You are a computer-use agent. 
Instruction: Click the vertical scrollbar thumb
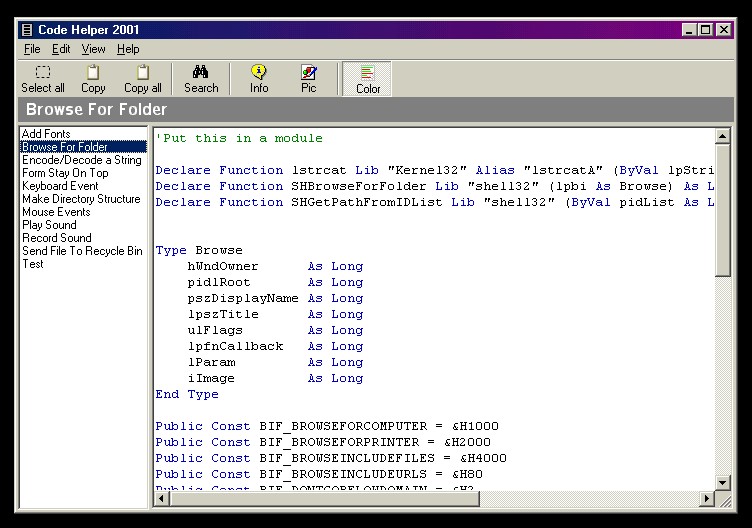pyautogui.click(x=722, y=210)
